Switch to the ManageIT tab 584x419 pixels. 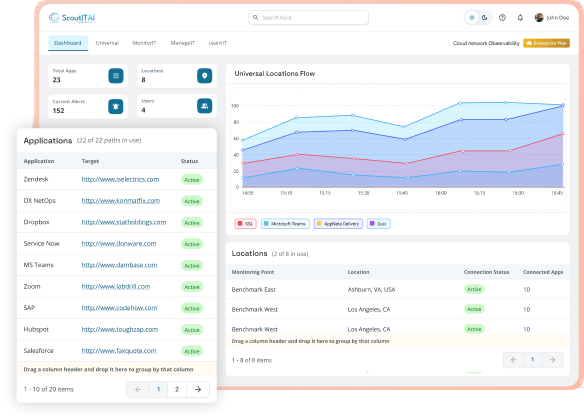182,43
